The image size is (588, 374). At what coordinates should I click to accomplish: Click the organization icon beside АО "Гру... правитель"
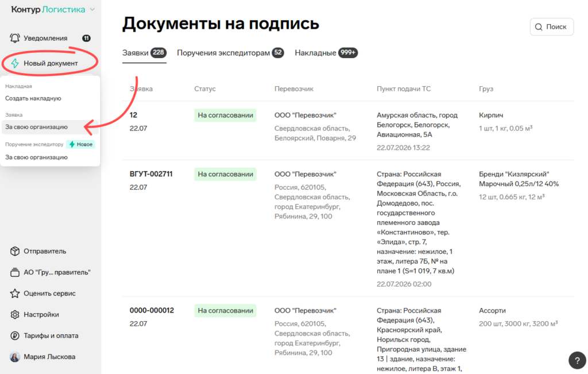(x=14, y=272)
